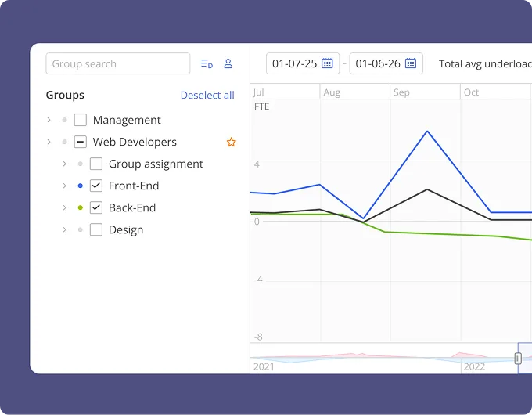The width and height of the screenshot is (532, 415).
Task: Tick the Group assignment checkbox
Action: point(96,164)
